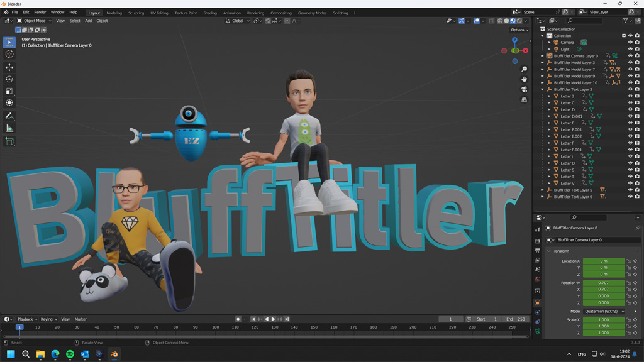The width and height of the screenshot is (644, 362).
Task: Click the End frame 250 field
Action: (516, 319)
